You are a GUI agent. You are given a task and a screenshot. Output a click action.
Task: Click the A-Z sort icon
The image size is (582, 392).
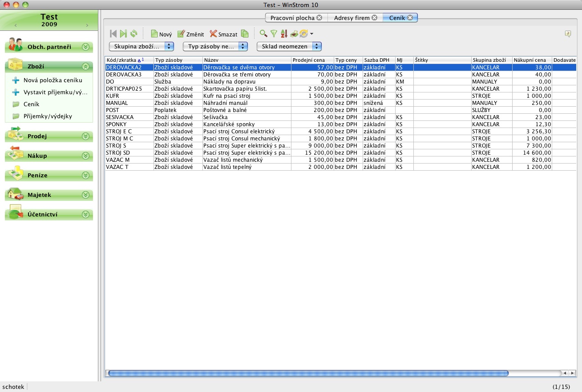pos(284,34)
